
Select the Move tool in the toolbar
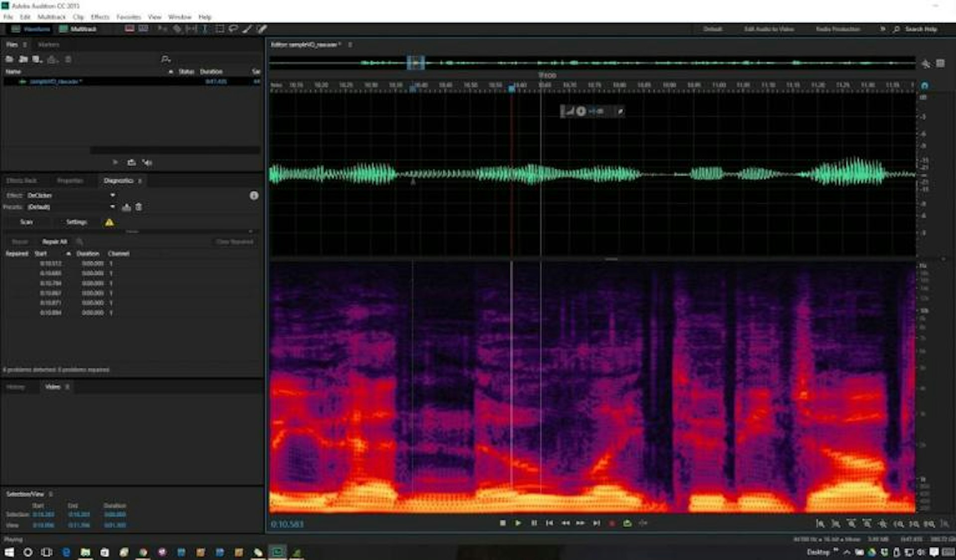point(162,29)
